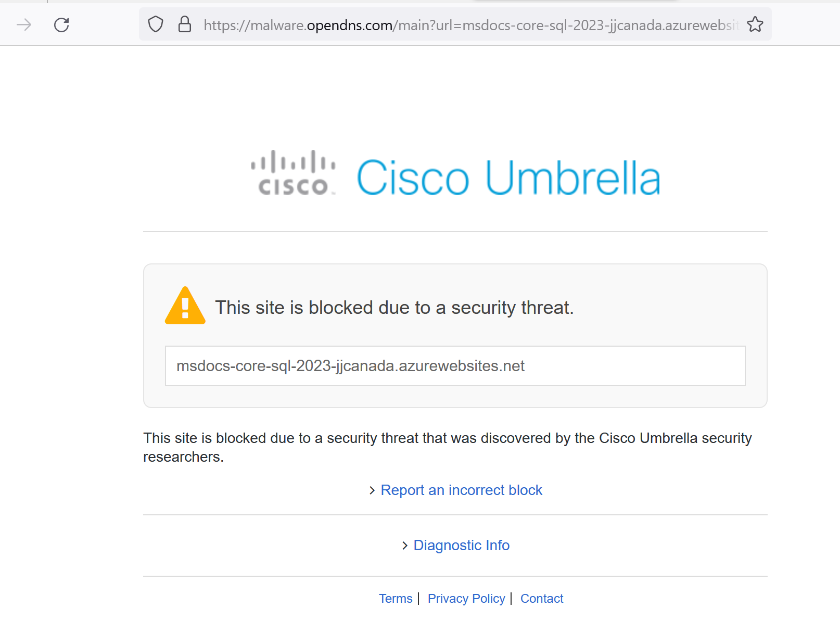Viewport: 840px width, 621px height.
Task: Expand the Report an incorrect block chevron
Action: [x=372, y=490]
